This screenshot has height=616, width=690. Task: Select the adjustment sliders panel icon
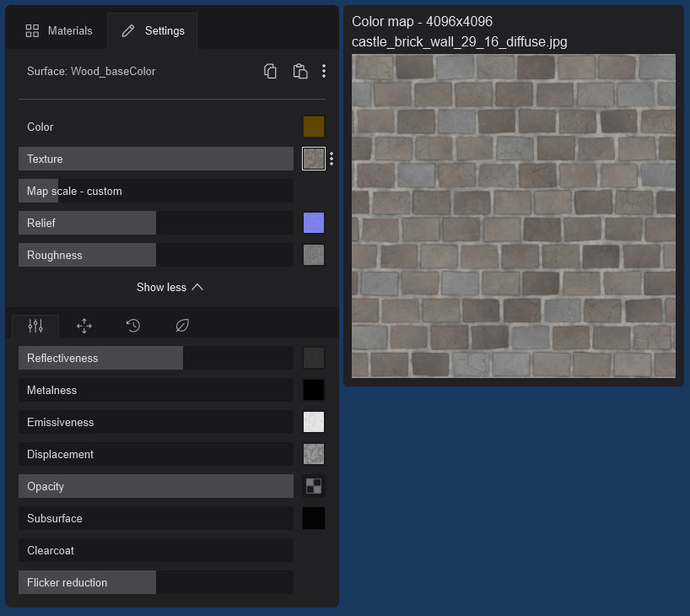[x=35, y=325]
